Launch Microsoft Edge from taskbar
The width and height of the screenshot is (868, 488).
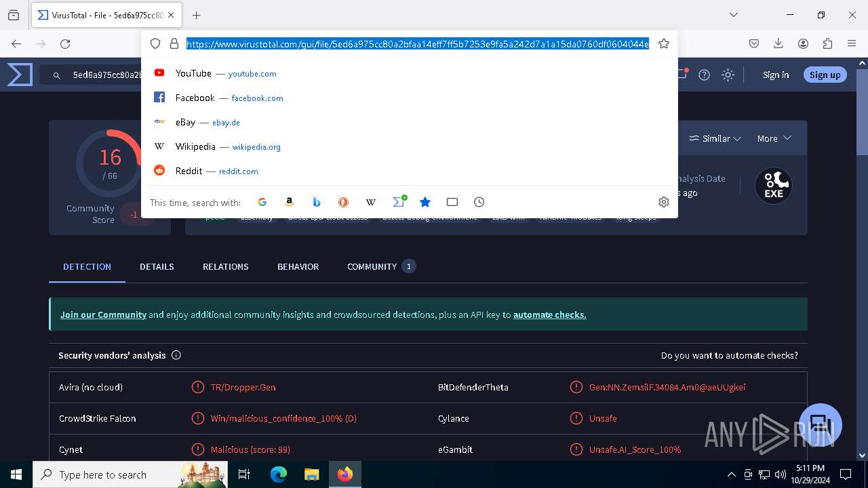pos(279,474)
